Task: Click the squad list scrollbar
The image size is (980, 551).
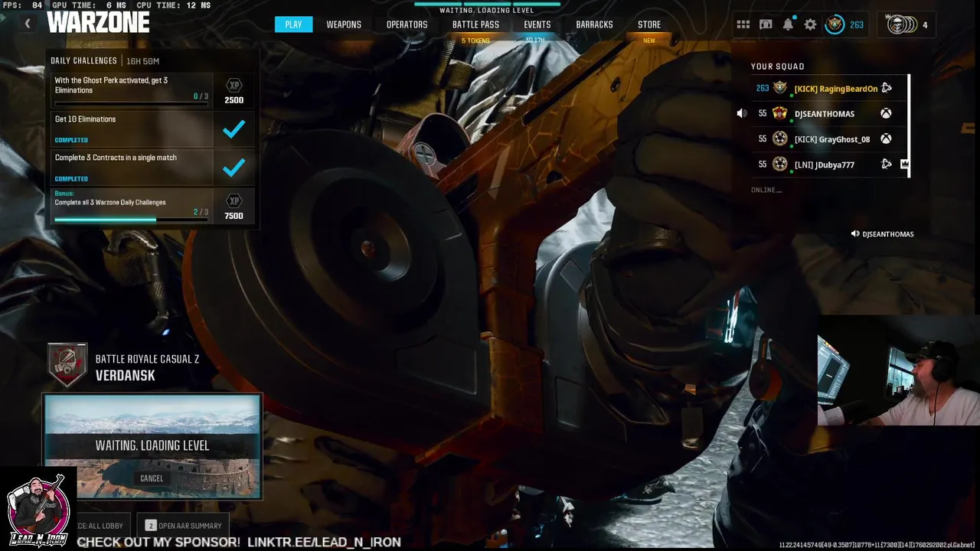Action: 909,126
